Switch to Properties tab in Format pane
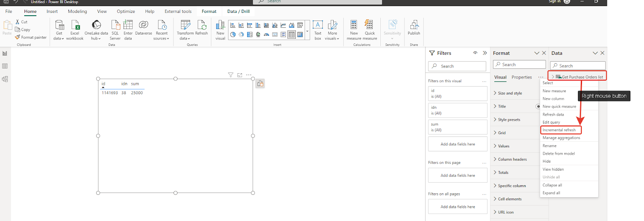This screenshot has height=221, width=644. (x=522, y=77)
